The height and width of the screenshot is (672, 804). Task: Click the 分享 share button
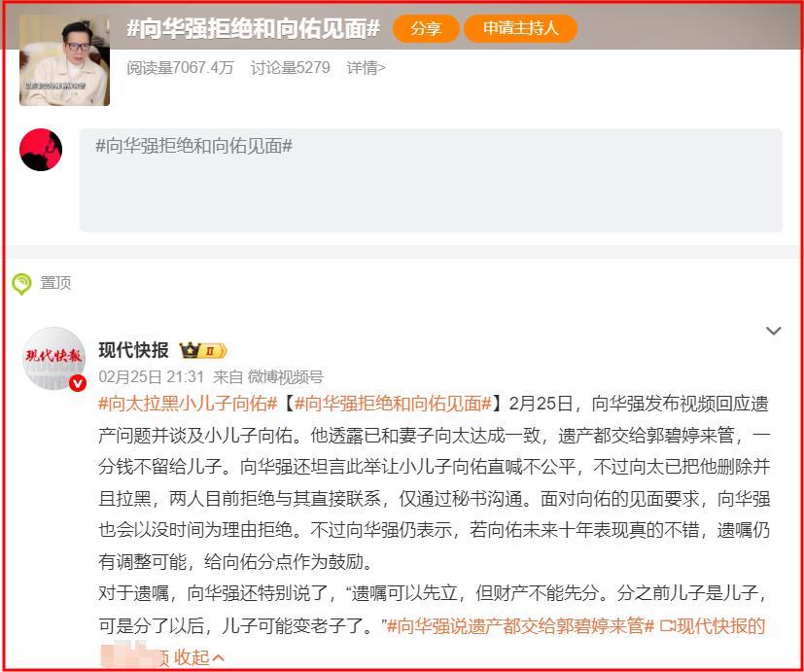pyautogui.click(x=426, y=28)
